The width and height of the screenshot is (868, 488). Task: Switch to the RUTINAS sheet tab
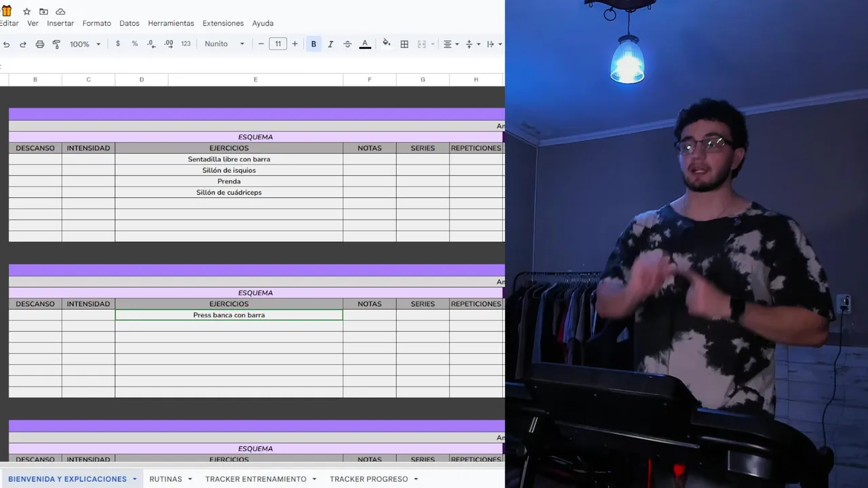pos(165,479)
